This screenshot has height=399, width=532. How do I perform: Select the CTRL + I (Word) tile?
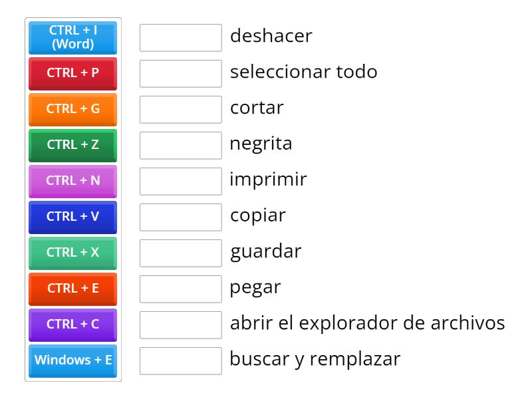[x=72, y=37]
